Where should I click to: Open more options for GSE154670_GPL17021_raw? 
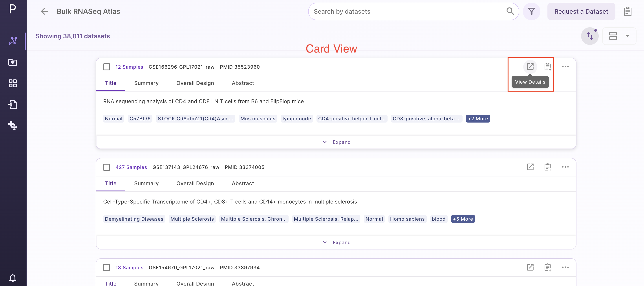[565, 267]
